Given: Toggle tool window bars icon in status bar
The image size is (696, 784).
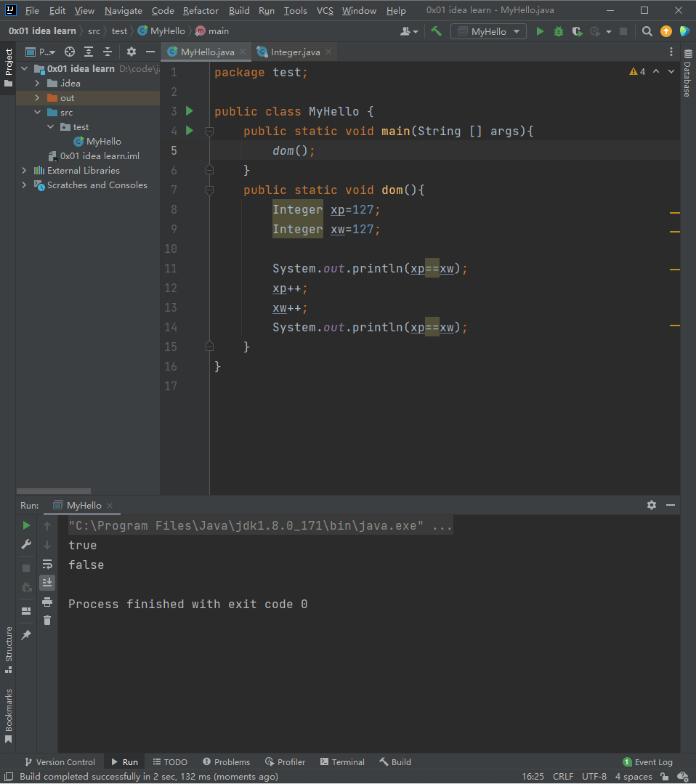Looking at the screenshot, I should pos(9,777).
